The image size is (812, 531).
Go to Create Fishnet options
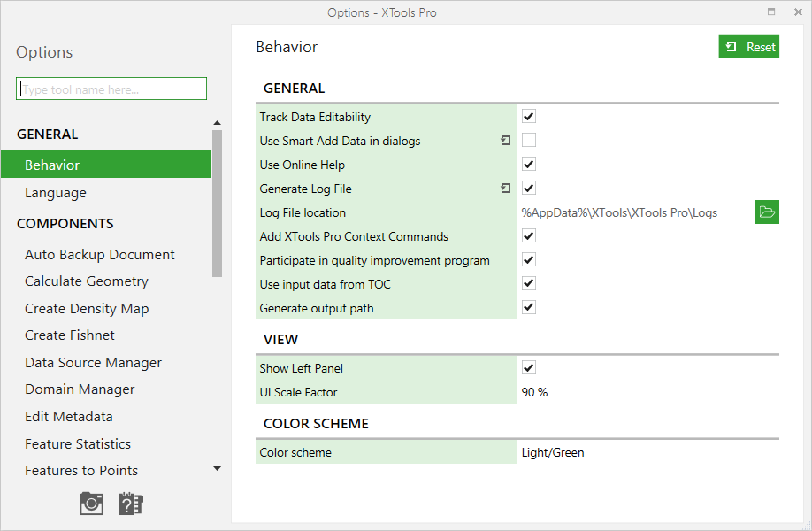[69, 335]
